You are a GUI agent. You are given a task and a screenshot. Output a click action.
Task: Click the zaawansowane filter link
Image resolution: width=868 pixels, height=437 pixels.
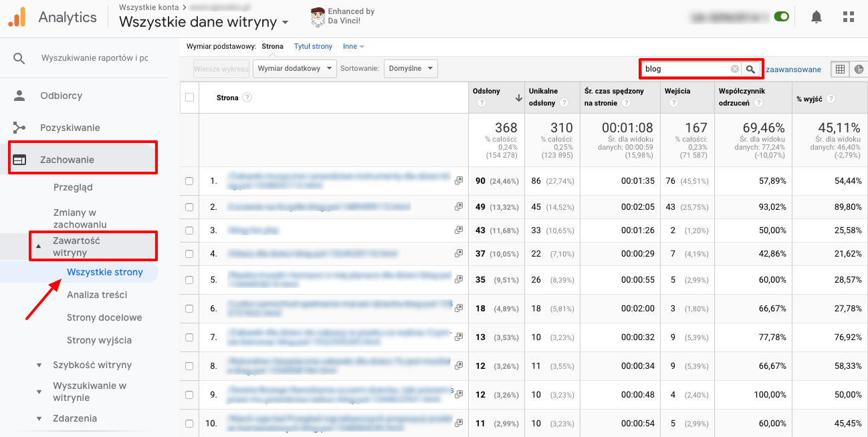tap(793, 69)
